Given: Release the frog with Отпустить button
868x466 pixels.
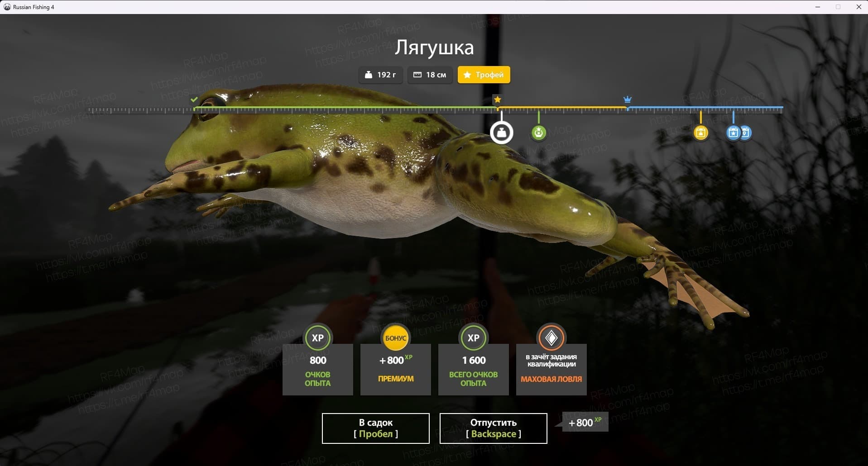Looking at the screenshot, I should [x=493, y=428].
